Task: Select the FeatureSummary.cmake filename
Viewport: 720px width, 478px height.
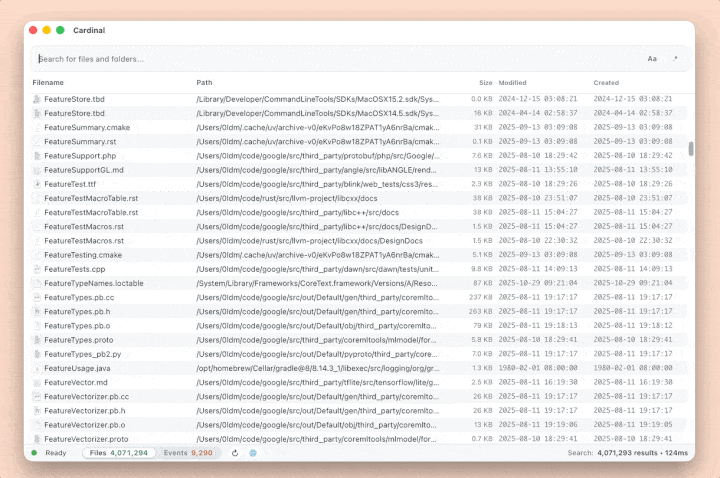Action: [87, 127]
